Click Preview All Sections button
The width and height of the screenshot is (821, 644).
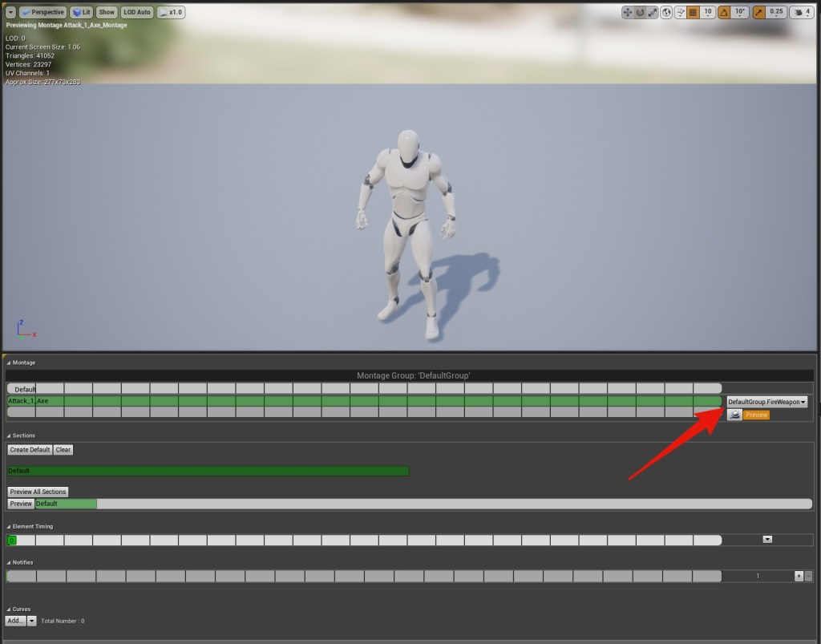(38, 492)
